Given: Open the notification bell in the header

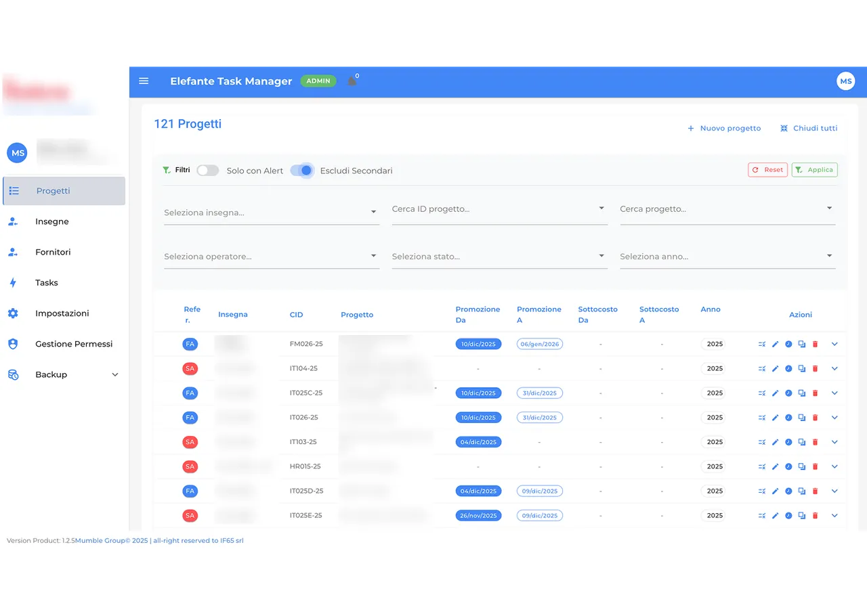Looking at the screenshot, I should [352, 81].
